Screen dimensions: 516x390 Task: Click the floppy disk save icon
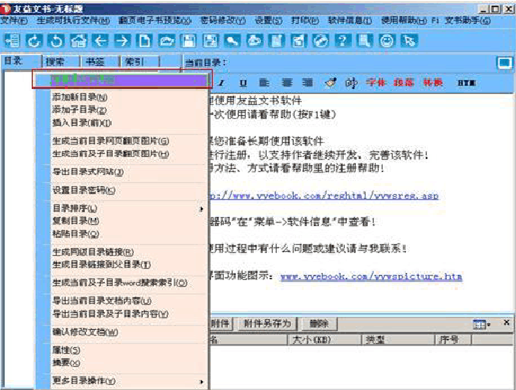[x=188, y=41]
